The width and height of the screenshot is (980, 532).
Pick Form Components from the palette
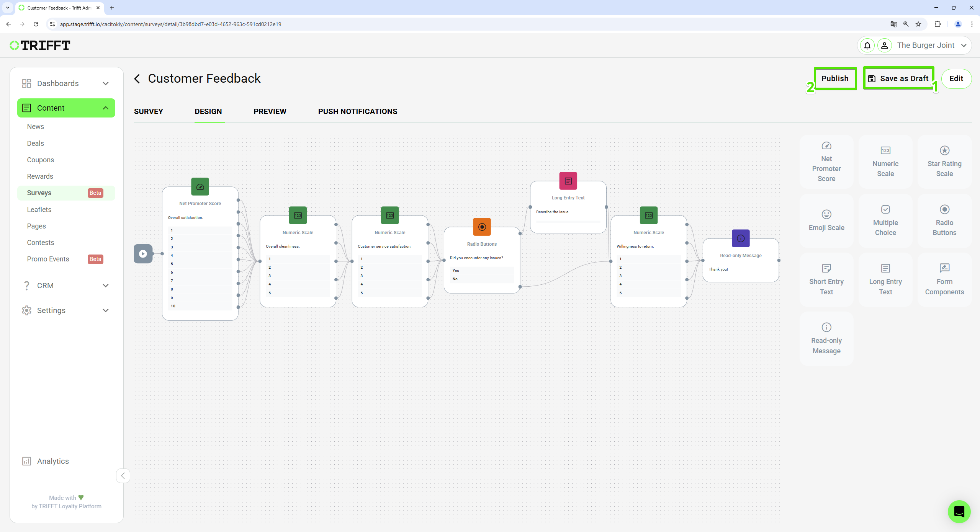pyautogui.click(x=944, y=279)
